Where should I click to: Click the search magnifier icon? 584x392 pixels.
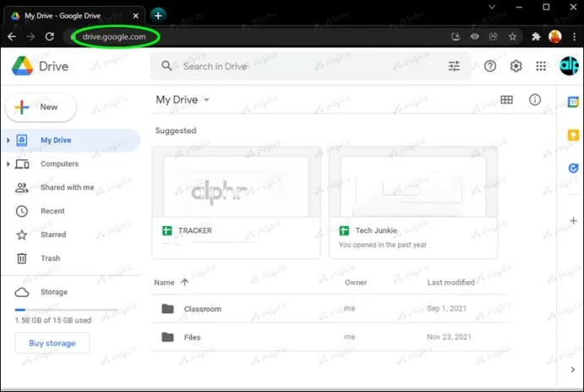(x=167, y=66)
